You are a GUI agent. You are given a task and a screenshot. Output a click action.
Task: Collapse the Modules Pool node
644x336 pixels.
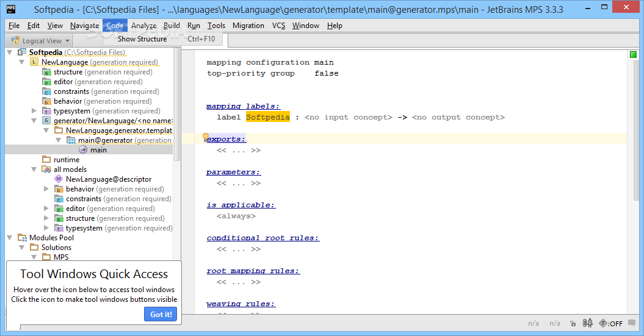click(x=9, y=238)
